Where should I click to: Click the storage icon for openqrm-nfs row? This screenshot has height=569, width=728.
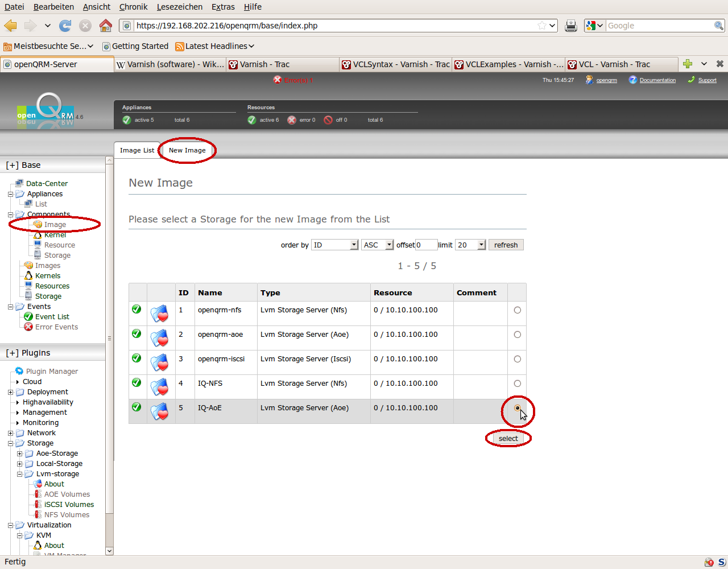tap(159, 314)
